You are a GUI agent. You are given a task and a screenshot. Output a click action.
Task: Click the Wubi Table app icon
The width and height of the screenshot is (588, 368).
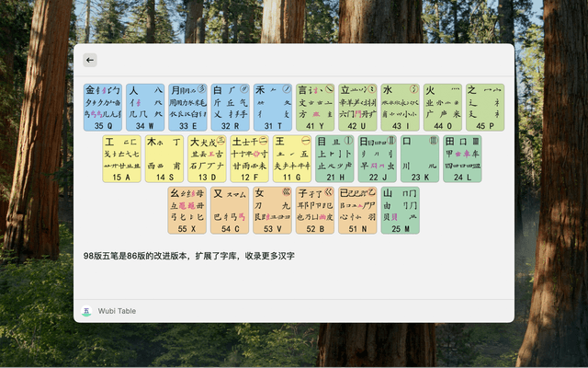click(86, 311)
